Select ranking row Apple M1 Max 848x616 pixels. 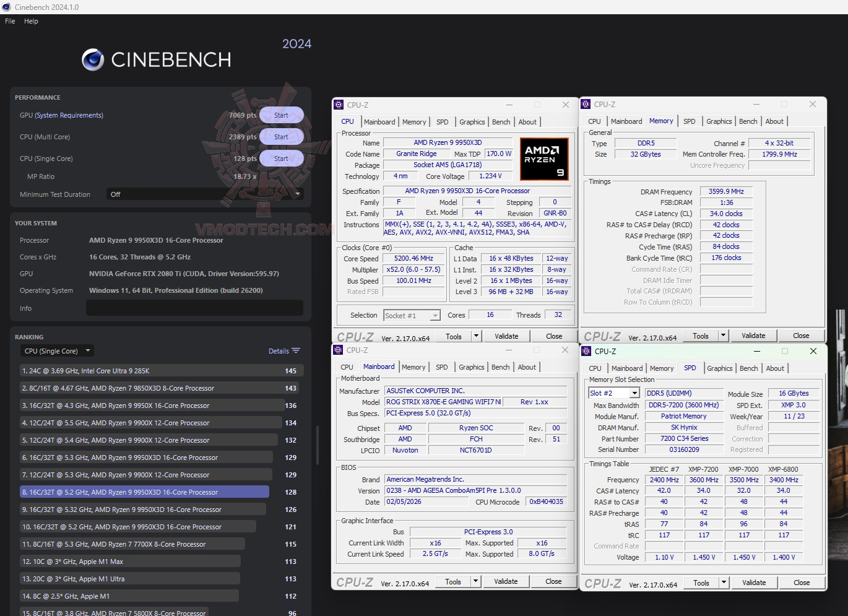tap(130, 562)
